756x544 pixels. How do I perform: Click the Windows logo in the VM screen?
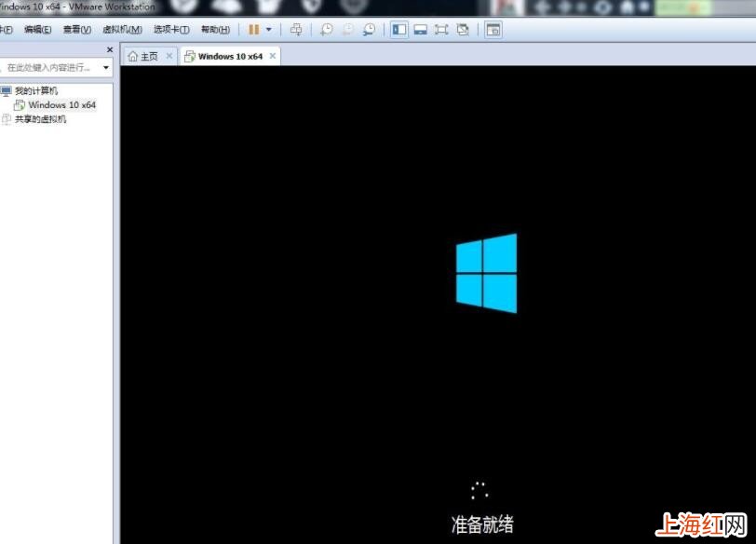coord(487,274)
